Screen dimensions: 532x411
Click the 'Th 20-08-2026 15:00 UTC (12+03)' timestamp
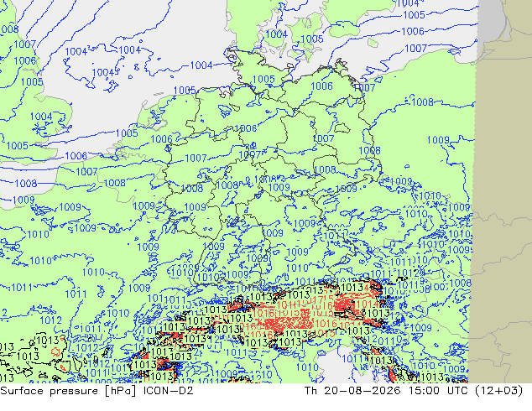point(414,391)
